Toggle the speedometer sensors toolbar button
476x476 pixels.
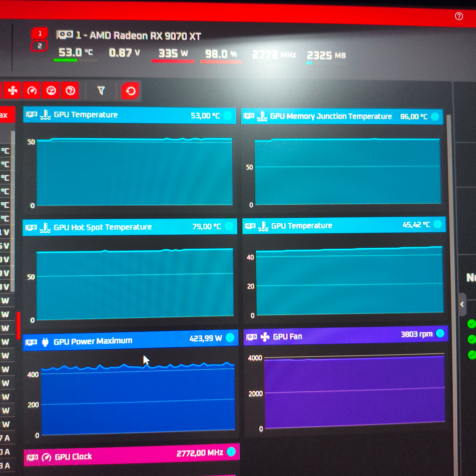32,91
